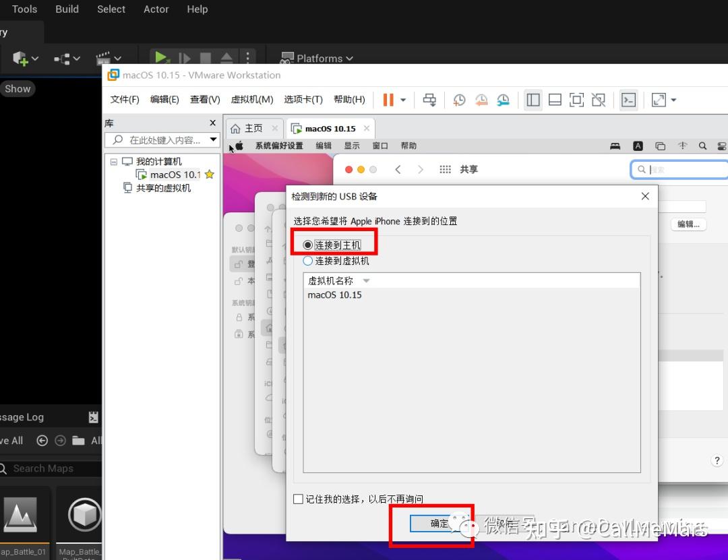Image resolution: width=728 pixels, height=560 pixels.
Task: Click send Ctrl+Alt+Del icon
Action: (429, 100)
